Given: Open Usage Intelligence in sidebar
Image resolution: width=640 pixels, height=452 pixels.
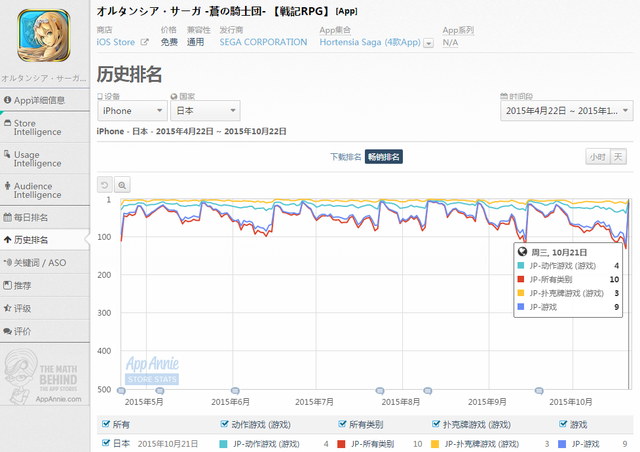Looking at the screenshot, I should 44,159.
